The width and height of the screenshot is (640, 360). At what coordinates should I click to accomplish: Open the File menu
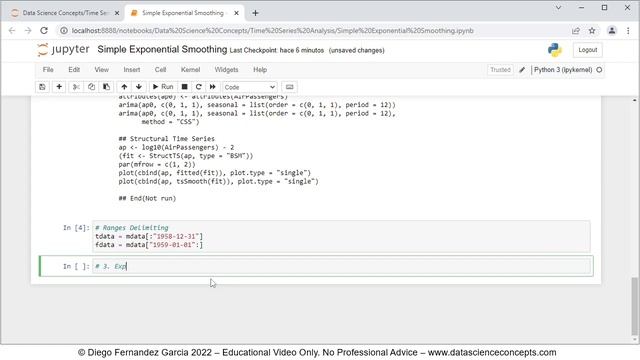click(x=48, y=70)
